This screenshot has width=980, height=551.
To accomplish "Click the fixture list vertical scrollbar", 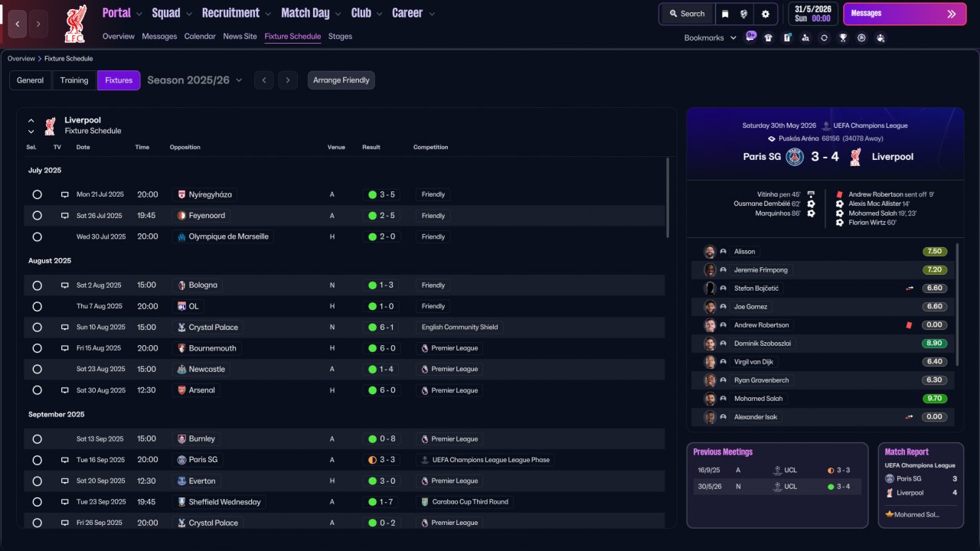I will coord(668,197).
